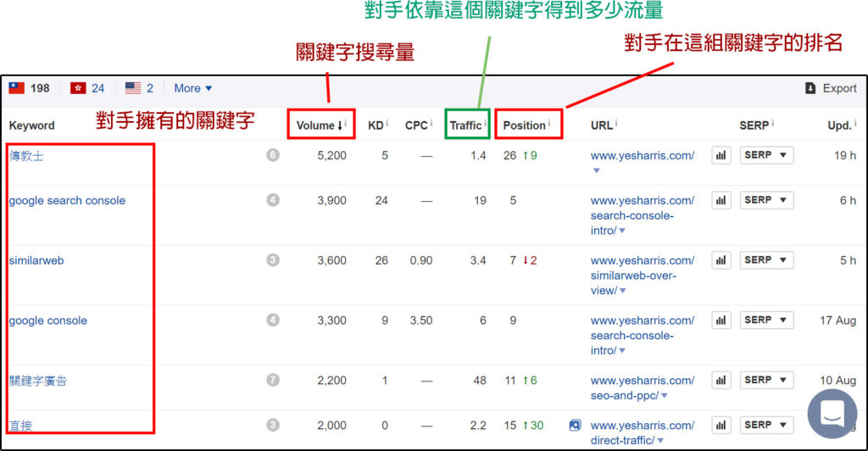Expand the More countries dropdown

pyautogui.click(x=193, y=88)
